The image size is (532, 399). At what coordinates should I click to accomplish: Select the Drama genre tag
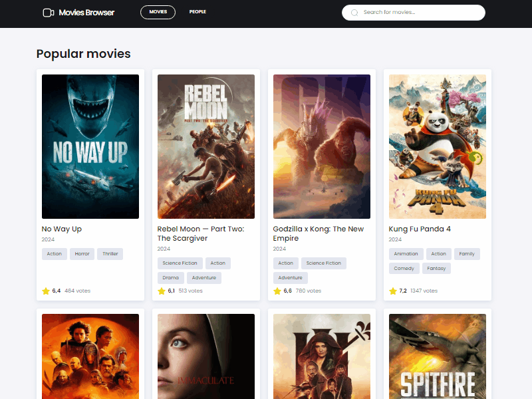pyautogui.click(x=171, y=278)
